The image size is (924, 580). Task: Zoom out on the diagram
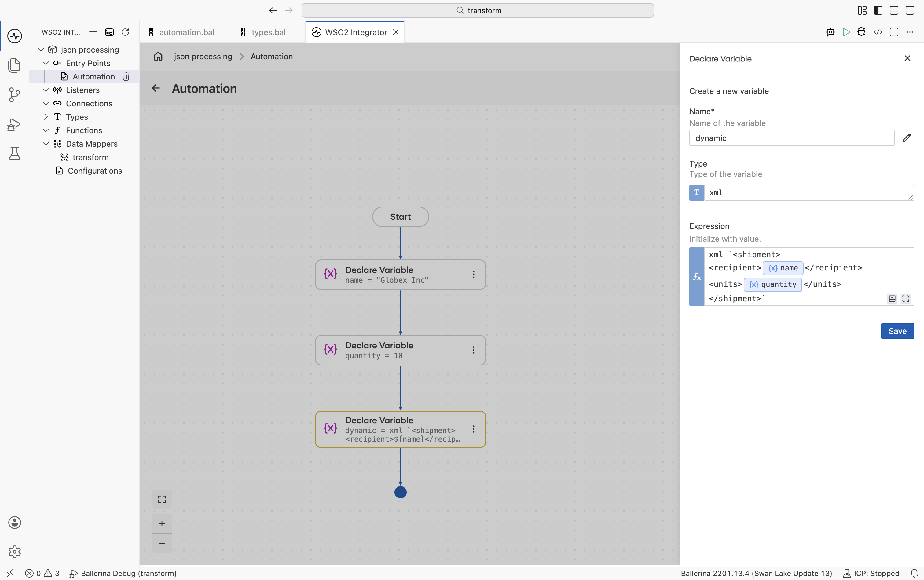coord(162,543)
